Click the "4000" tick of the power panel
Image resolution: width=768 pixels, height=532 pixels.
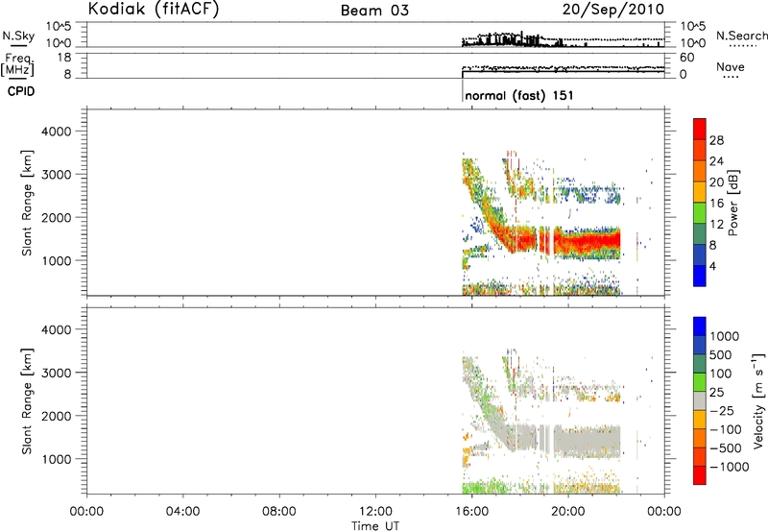pyautogui.click(x=57, y=132)
